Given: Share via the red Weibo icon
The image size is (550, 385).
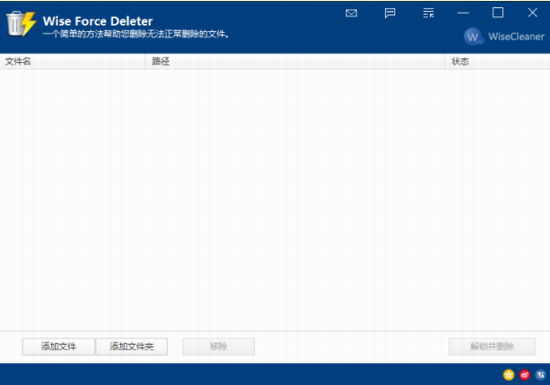Looking at the screenshot, I should (x=525, y=375).
